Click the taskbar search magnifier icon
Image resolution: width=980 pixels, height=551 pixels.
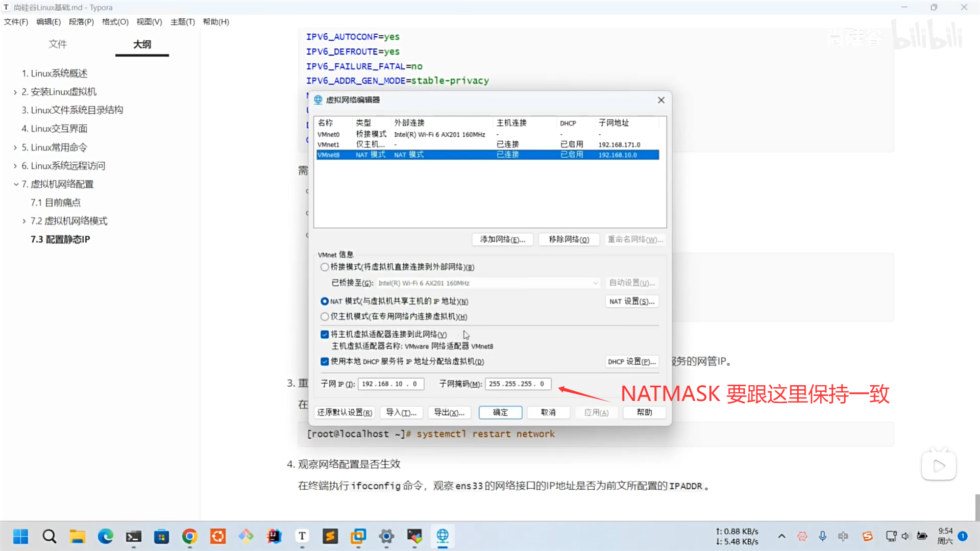[x=50, y=536]
